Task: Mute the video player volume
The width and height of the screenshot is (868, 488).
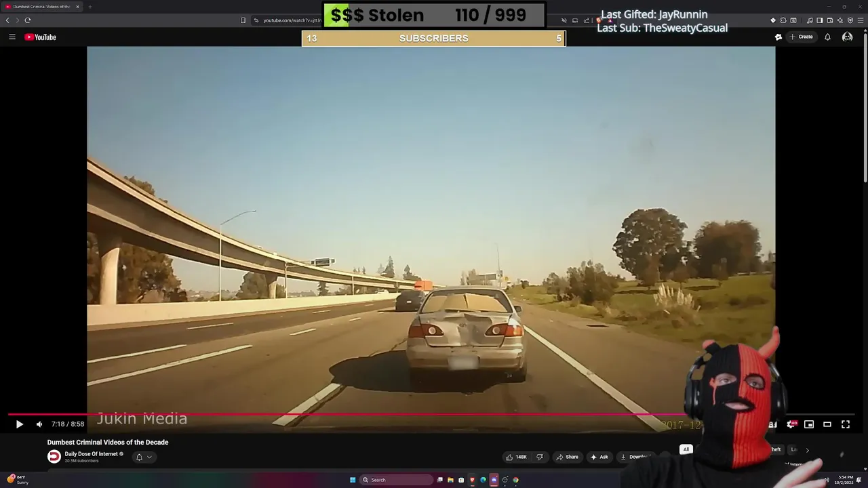Action: pos(39,424)
